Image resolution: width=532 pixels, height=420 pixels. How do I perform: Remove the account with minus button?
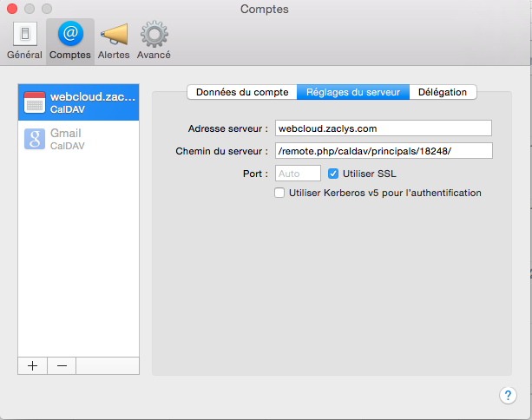tap(62, 365)
